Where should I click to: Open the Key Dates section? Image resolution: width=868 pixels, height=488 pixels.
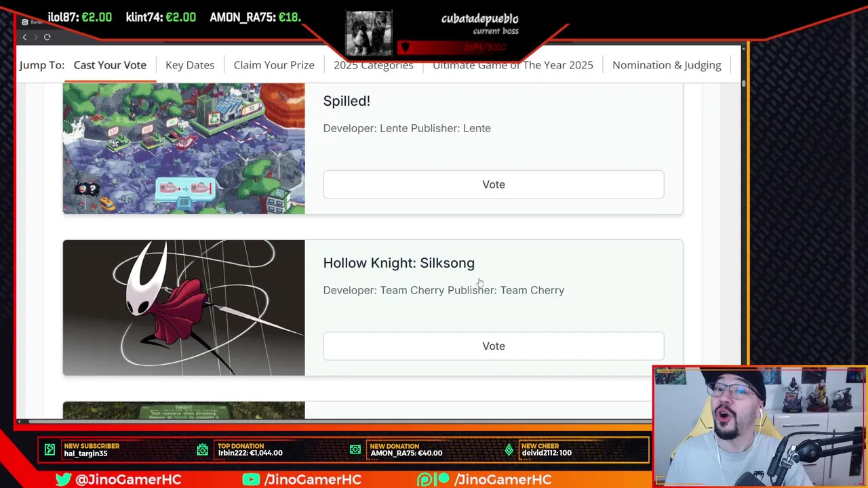[x=190, y=65]
